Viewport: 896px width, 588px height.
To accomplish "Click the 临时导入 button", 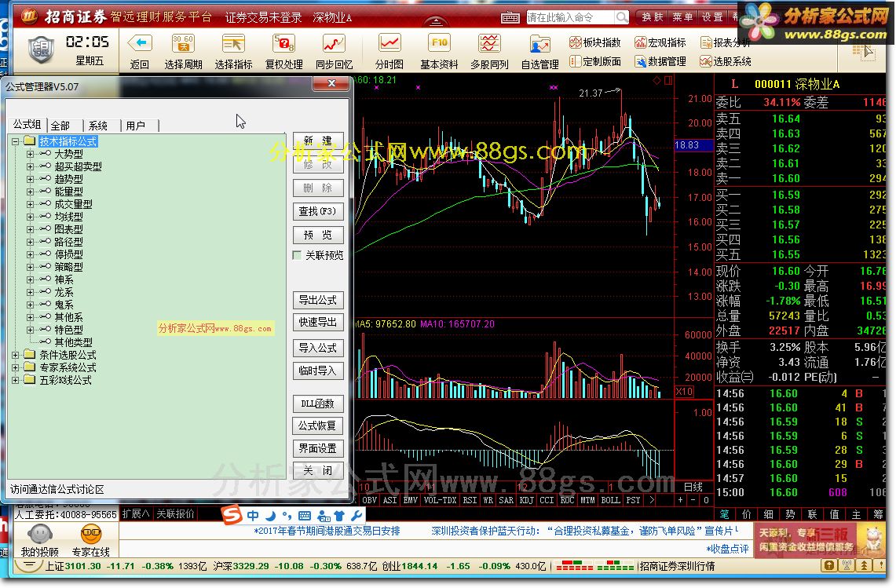I will [318, 371].
